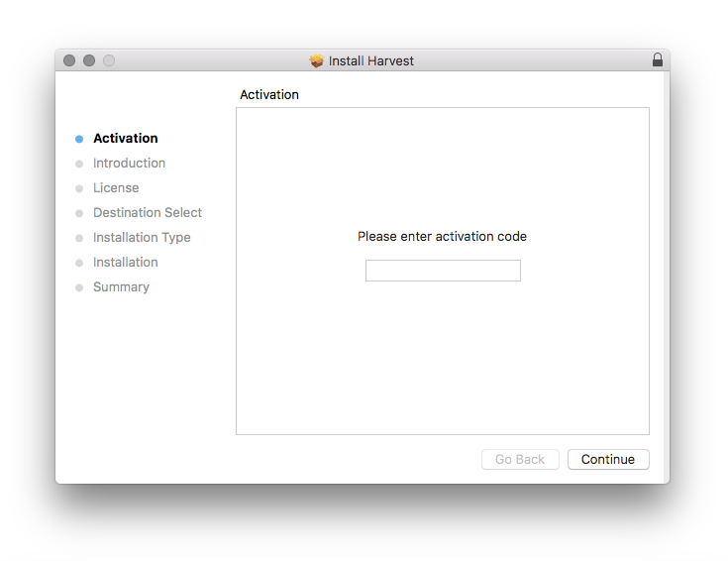Image resolution: width=728 pixels, height=561 pixels.
Task: Click the gray bullet beside Summary step
Action: coord(79,287)
